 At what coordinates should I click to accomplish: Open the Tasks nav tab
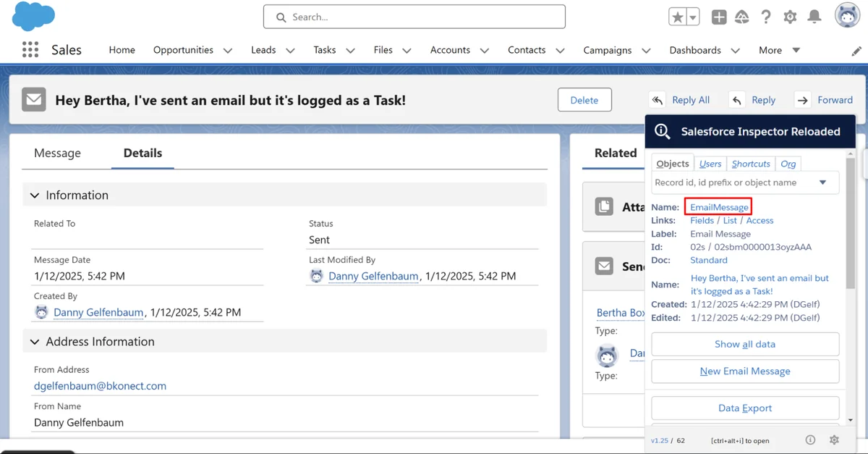click(x=325, y=50)
